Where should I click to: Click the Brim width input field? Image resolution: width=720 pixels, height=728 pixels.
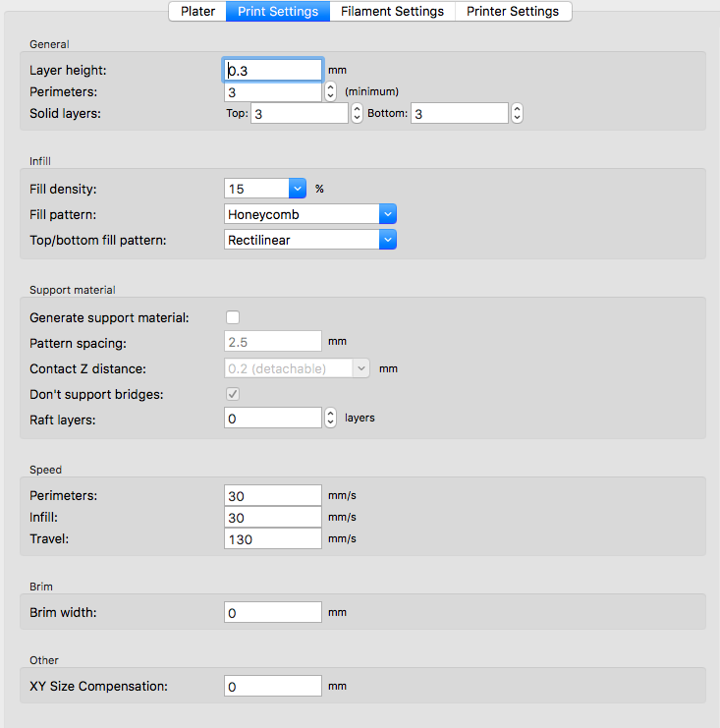pos(273,612)
